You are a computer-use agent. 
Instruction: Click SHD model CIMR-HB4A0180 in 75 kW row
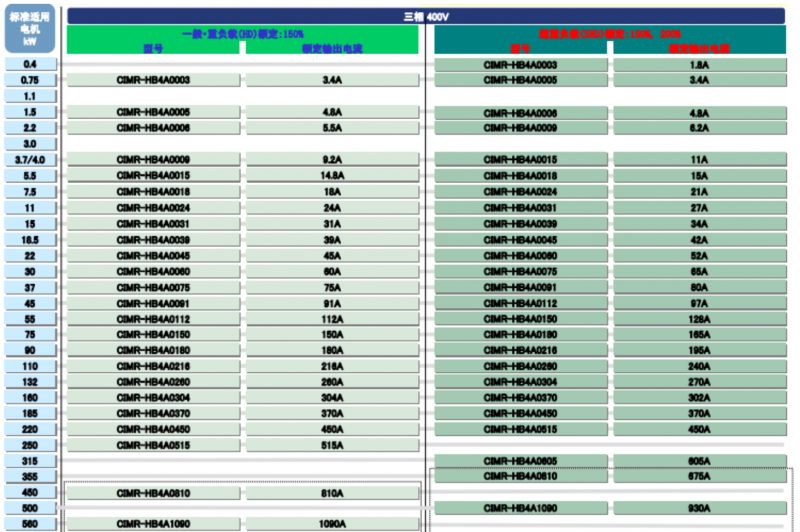pyautogui.click(x=520, y=335)
